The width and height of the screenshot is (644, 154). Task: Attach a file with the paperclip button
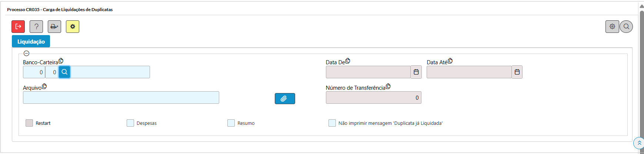click(x=285, y=99)
